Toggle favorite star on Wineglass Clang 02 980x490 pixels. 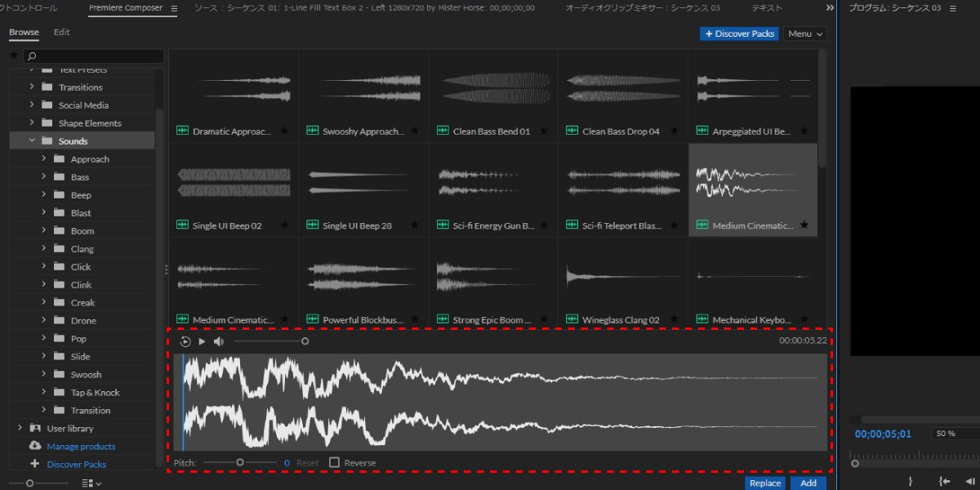[674, 319]
